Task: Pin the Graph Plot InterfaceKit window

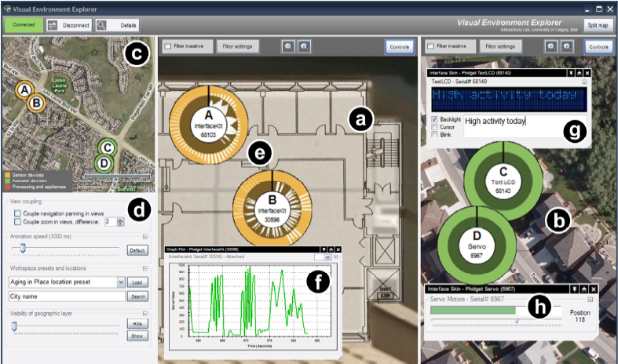Action: 324,249
